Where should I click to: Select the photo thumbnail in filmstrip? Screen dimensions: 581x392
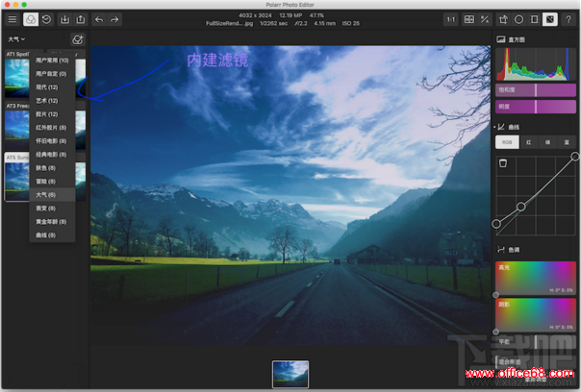pos(290,375)
